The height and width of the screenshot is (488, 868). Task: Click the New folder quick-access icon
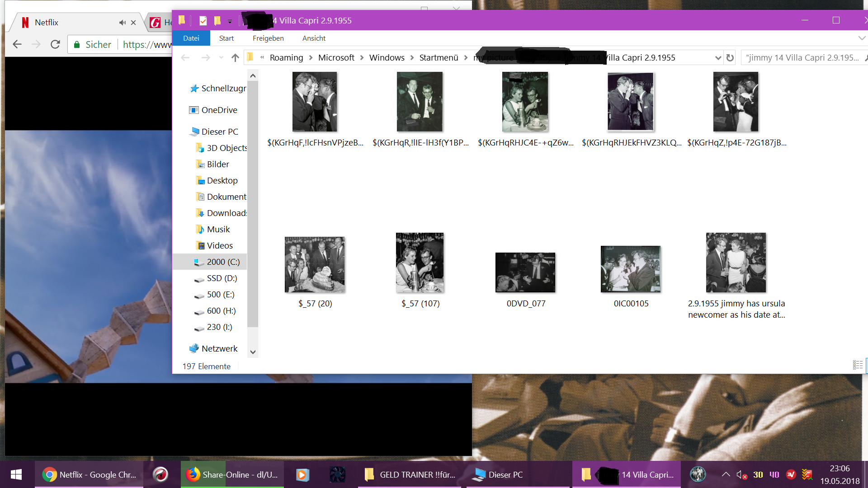pos(217,21)
